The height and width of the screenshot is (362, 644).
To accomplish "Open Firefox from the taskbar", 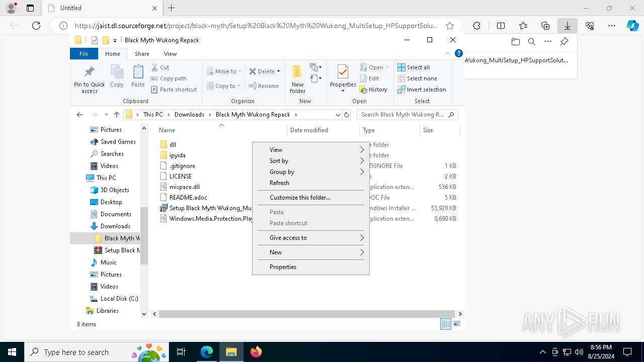I will 256,352.
